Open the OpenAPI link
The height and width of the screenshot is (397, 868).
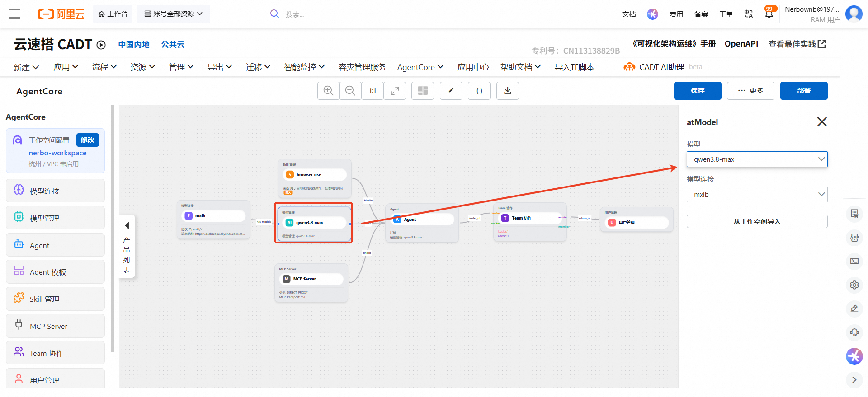(x=741, y=44)
